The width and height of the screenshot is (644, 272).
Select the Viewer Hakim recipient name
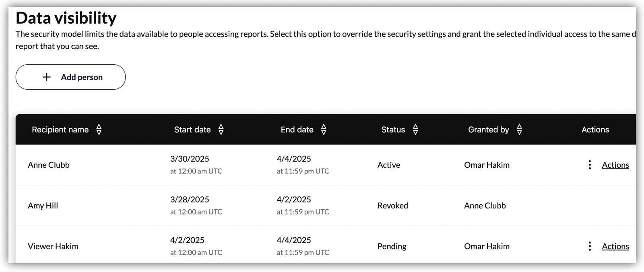(53, 246)
